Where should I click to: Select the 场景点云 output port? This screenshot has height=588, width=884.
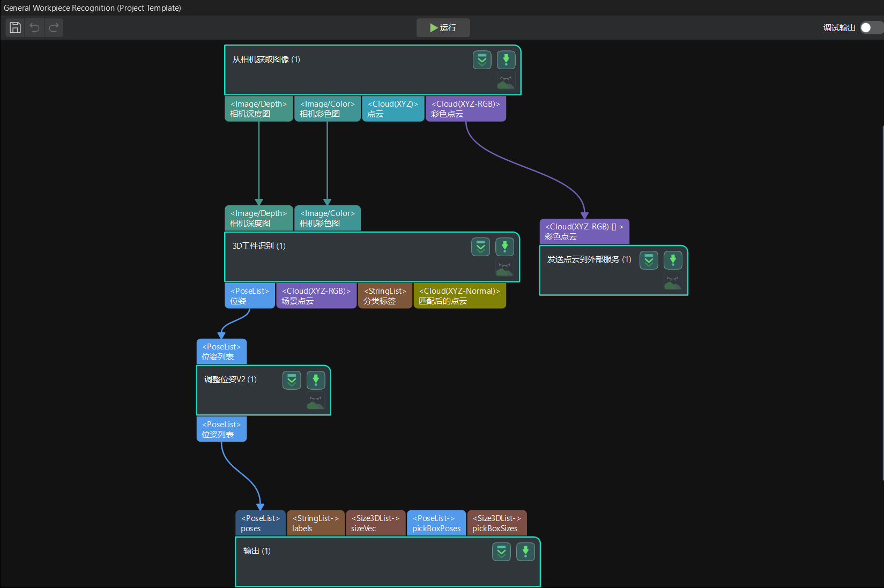316,296
